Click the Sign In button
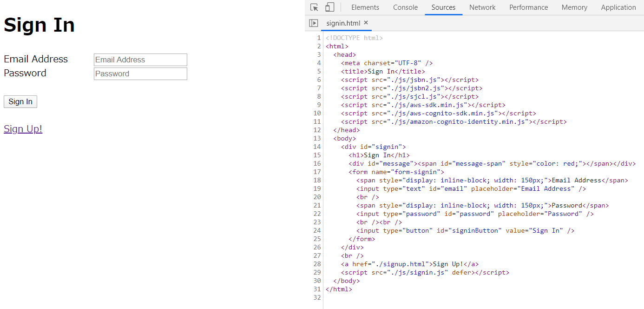644x309 pixels. (20, 101)
